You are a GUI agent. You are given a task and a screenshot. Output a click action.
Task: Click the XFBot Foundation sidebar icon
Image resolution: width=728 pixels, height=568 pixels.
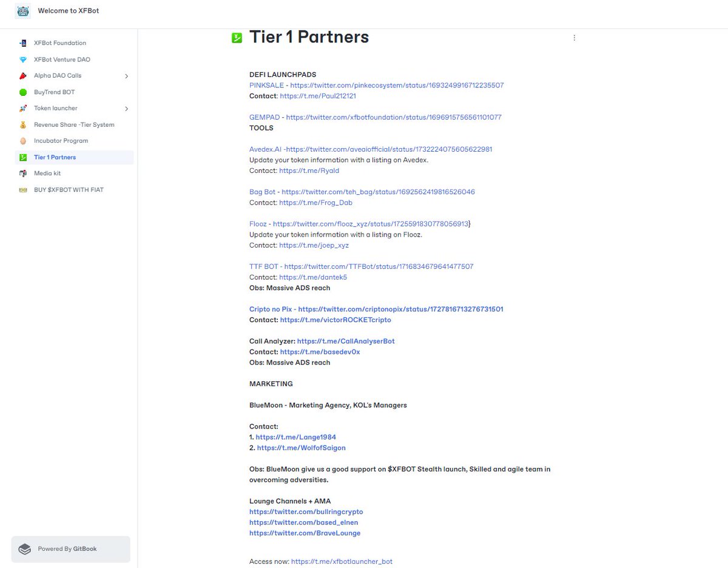pos(23,43)
